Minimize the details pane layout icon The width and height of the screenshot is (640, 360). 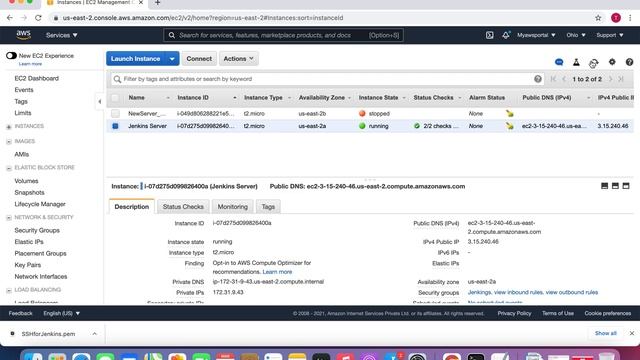604,186
